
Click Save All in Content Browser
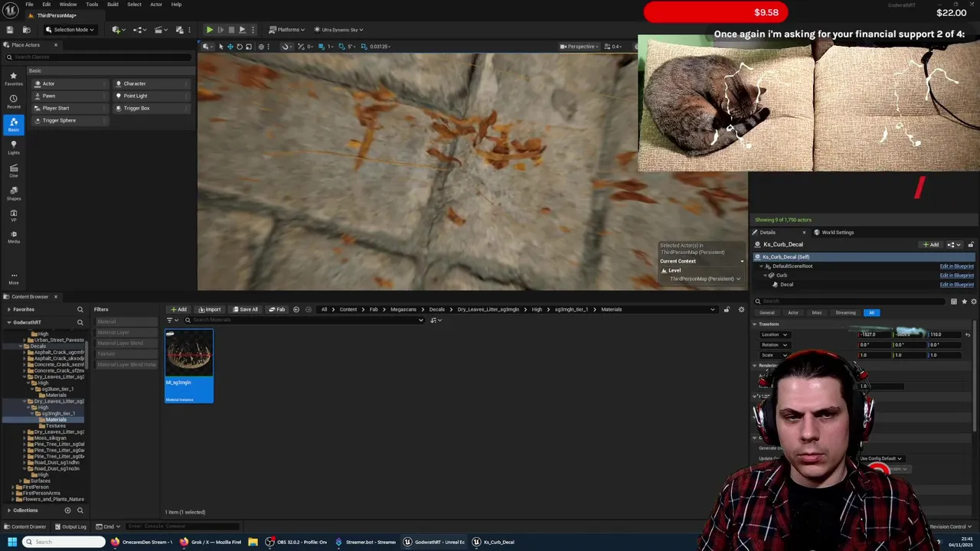point(245,309)
